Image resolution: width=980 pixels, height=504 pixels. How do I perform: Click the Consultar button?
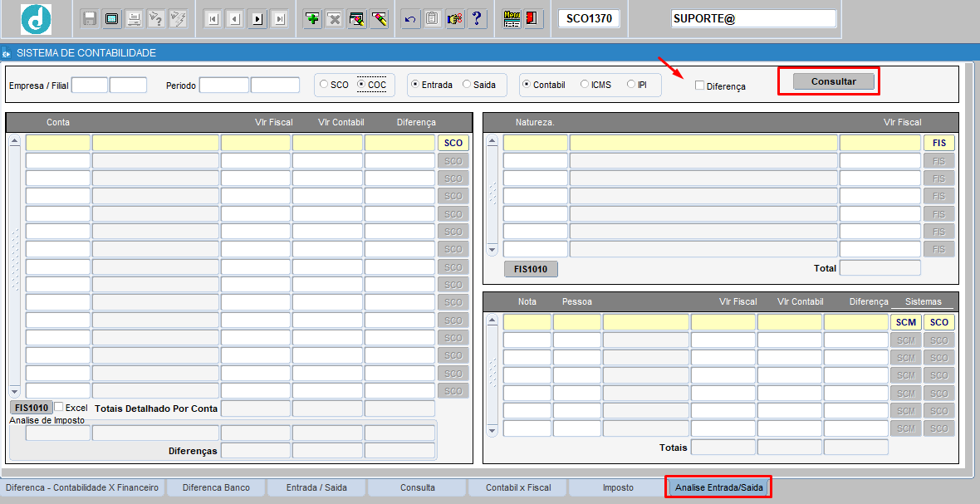(x=834, y=81)
